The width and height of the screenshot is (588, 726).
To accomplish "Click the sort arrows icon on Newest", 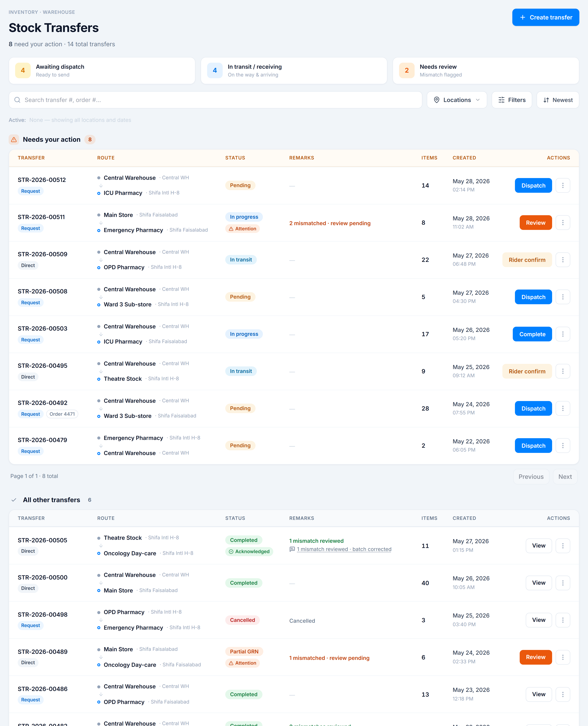I will coord(546,100).
